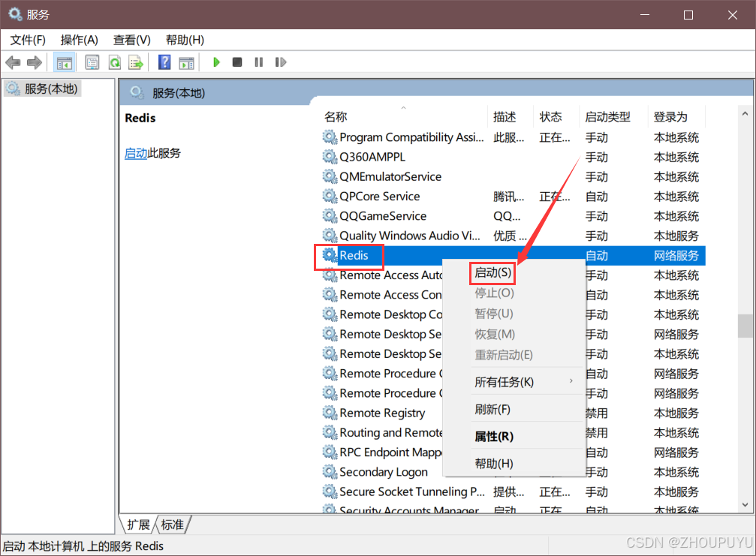Select the gear icon of Secondary Logon
This screenshot has width=756, height=556.
pos(330,472)
